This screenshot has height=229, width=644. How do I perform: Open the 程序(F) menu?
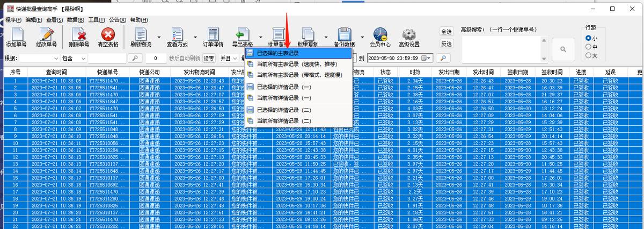[13, 20]
